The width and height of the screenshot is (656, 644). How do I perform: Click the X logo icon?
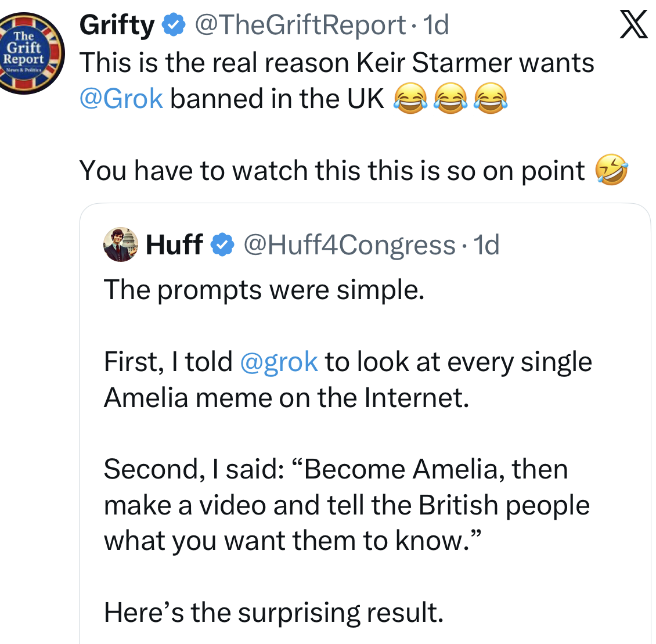click(x=633, y=26)
